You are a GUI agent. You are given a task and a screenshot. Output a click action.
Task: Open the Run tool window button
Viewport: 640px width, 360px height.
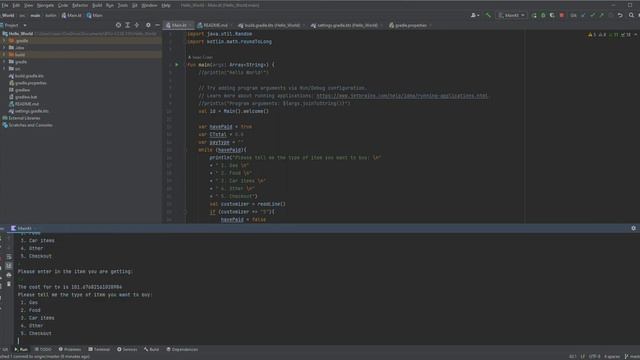(21, 349)
